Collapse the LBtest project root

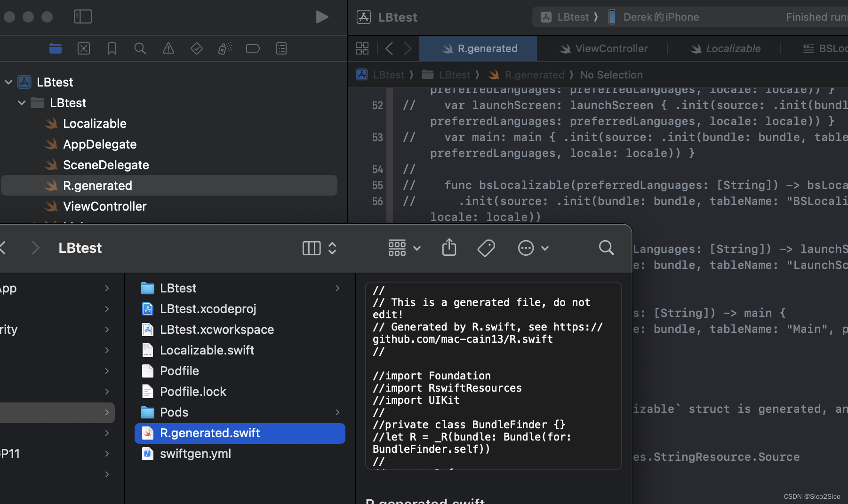pos(8,82)
